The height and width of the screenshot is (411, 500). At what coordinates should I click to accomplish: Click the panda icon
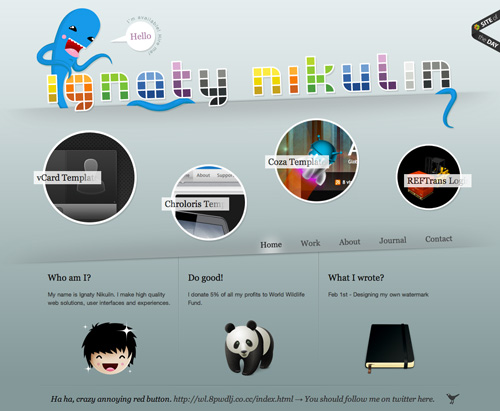(249, 347)
